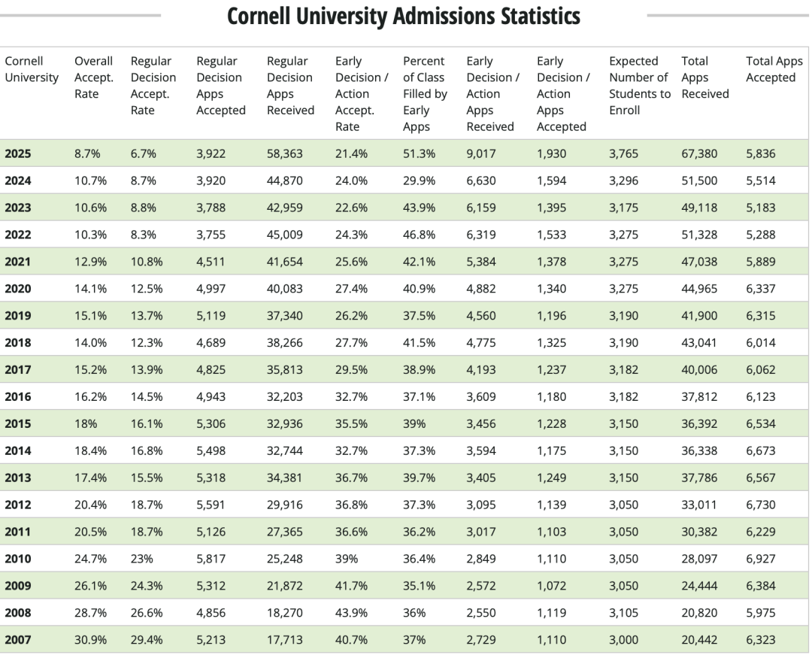Click the Cornell University Admissions Statistics heading
The image size is (812, 655).
tap(404, 16)
